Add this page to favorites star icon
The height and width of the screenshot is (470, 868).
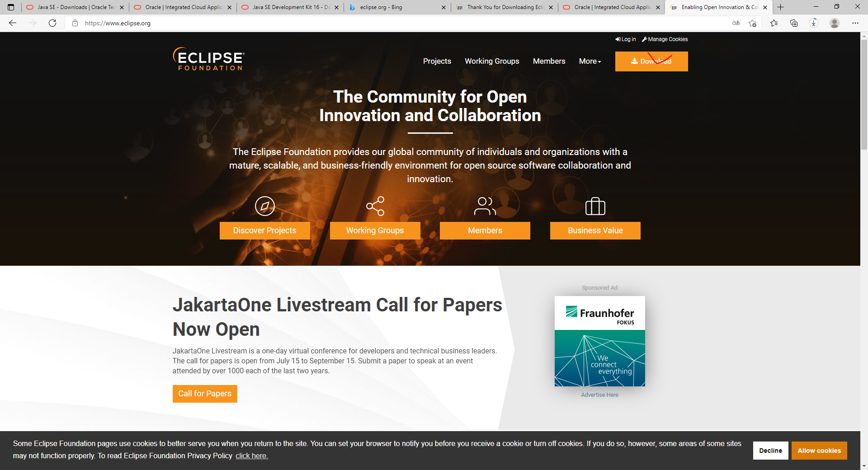pos(752,23)
